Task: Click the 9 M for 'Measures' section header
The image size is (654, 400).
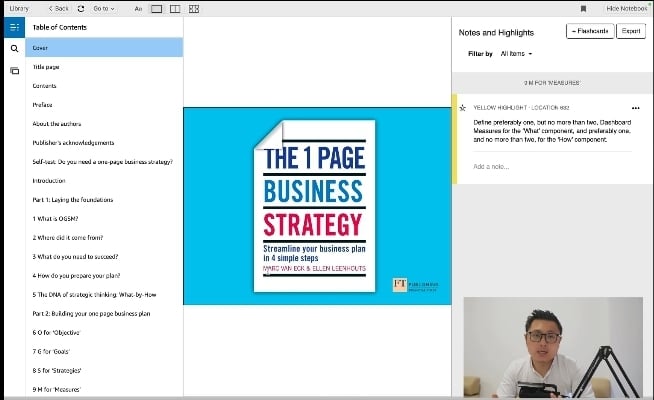Action: 552,83
